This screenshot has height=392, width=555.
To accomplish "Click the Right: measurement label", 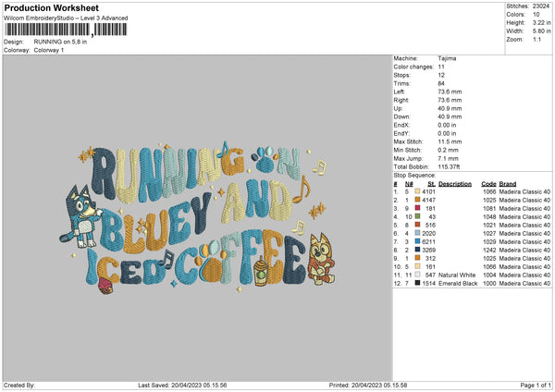I will (x=401, y=100).
